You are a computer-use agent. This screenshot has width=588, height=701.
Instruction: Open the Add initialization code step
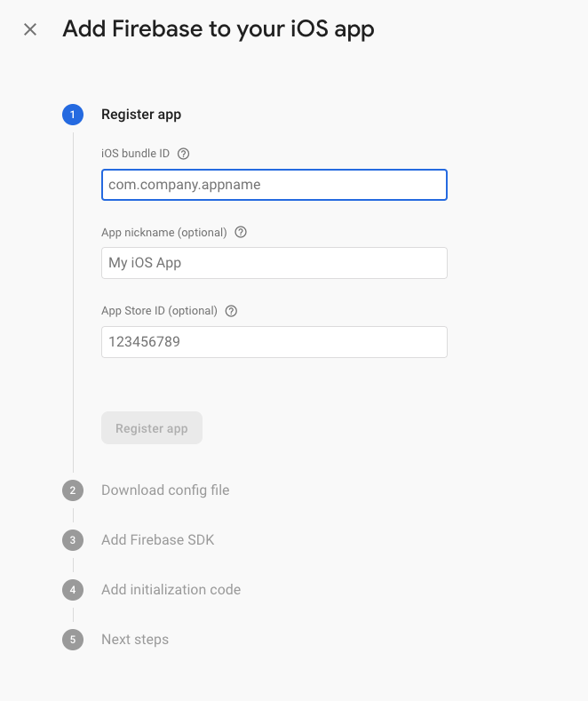pos(171,590)
